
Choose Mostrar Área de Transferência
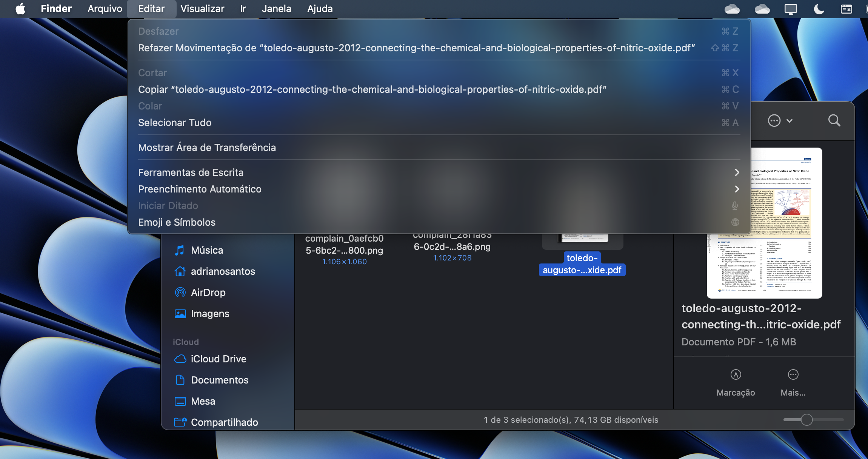(207, 148)
